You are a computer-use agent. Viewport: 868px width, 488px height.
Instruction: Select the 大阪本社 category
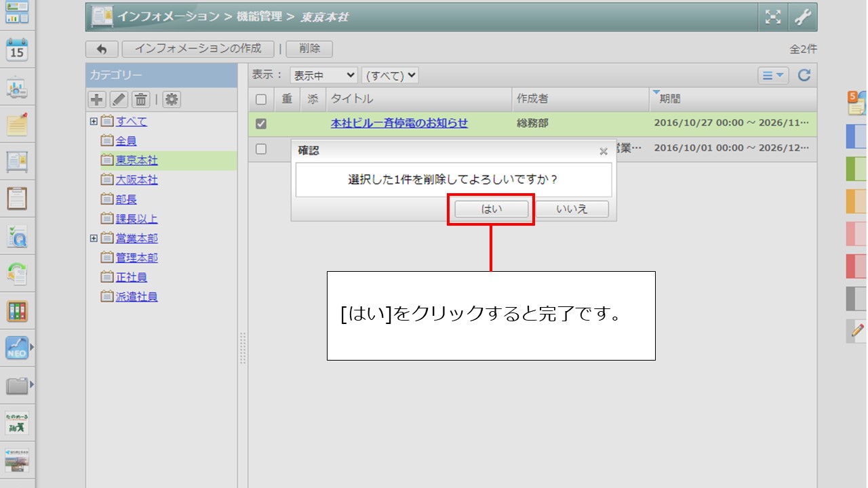(136, 180)
